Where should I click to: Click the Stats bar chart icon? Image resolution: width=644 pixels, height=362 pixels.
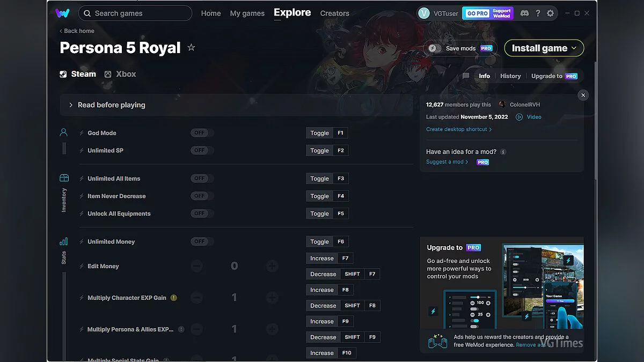pos(64,241)
